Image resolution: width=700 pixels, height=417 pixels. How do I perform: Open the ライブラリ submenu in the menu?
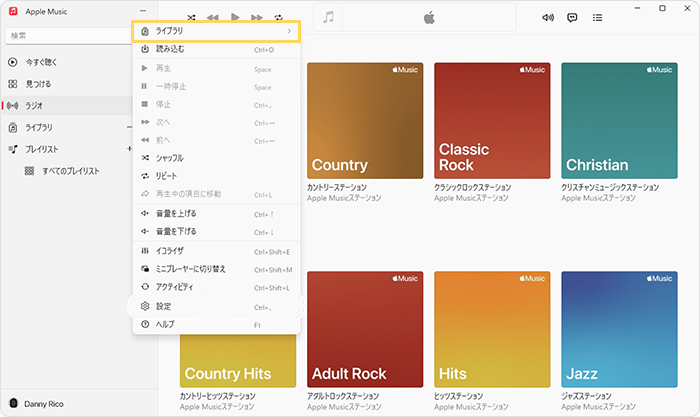click(216, 31)
